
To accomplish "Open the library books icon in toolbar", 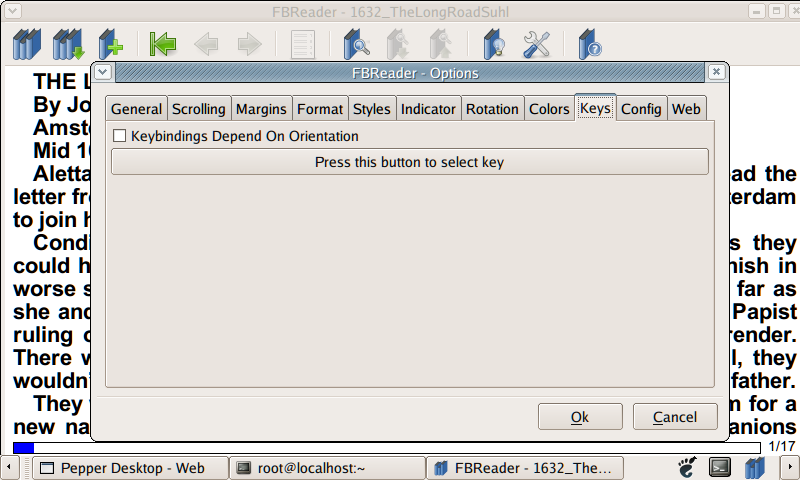I will (27, 44).
